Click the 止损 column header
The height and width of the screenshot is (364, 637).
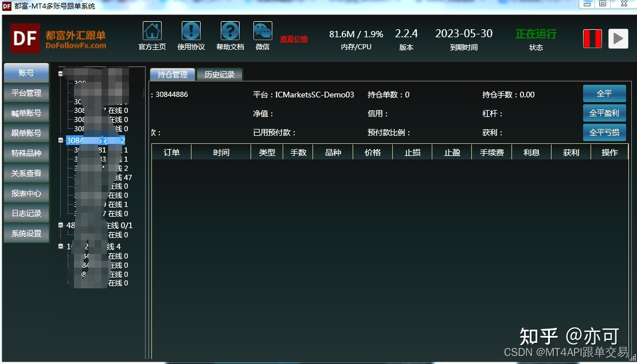412,152
